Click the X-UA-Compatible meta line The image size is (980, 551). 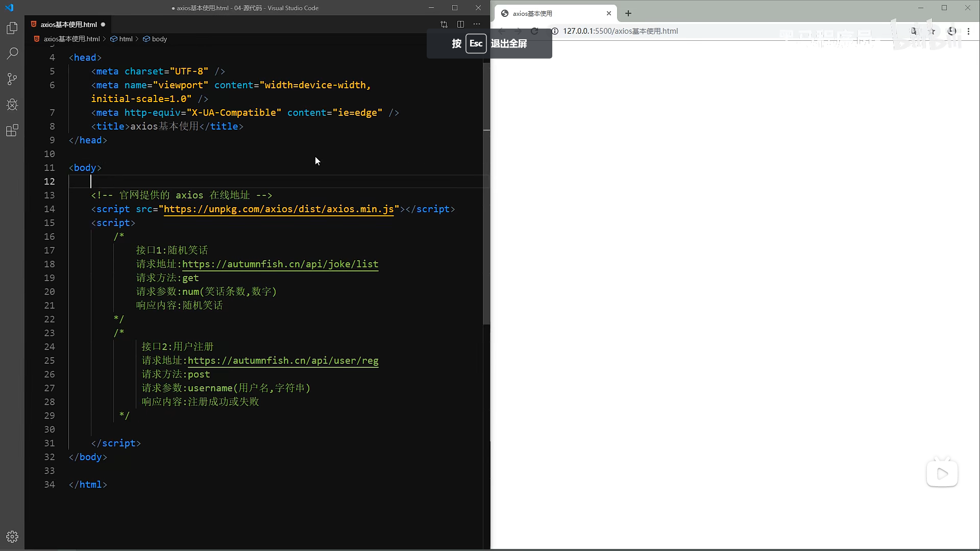[245, 113]
